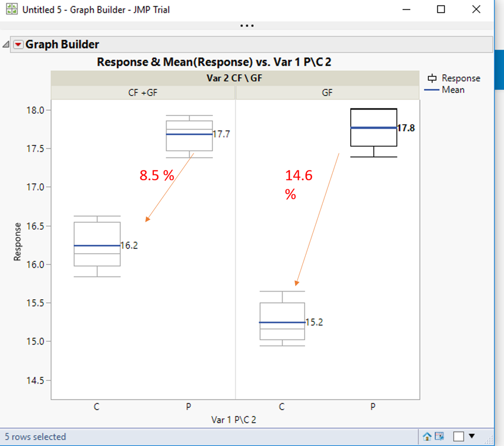This screenshot has width=504, height=446.
Task: Click the 16.2 mean value label
Action: 129,245
